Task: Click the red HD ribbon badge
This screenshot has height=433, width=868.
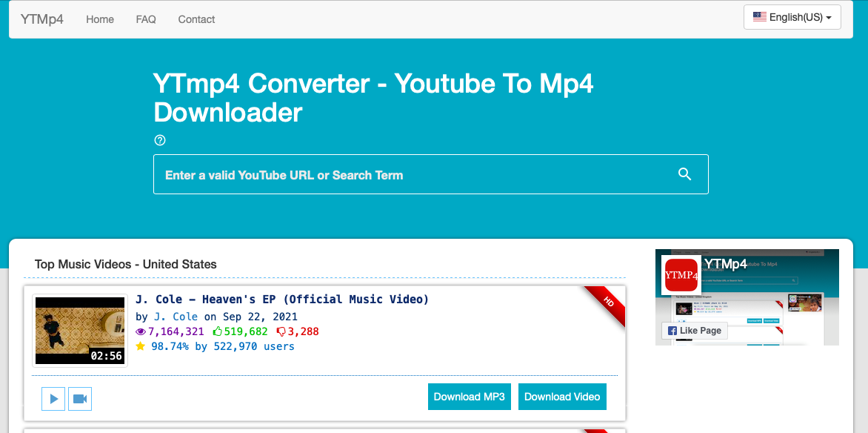Action: click(606, 305)
